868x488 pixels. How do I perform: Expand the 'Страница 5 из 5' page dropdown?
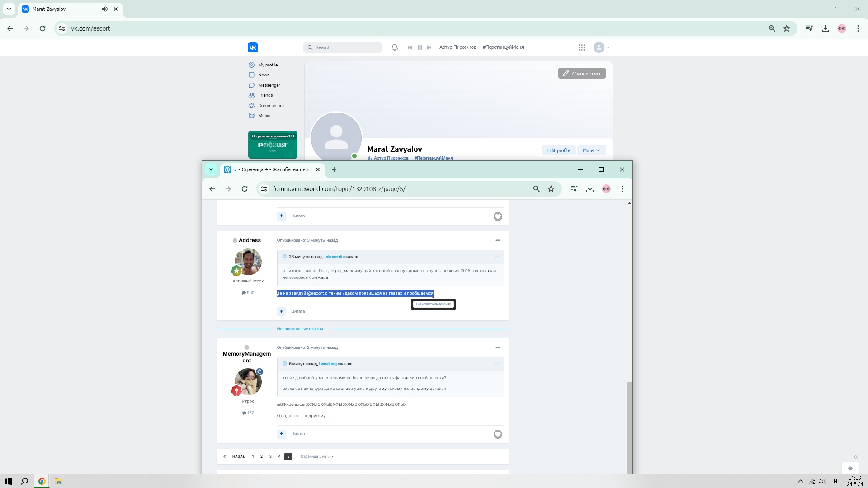pos(317,456)
